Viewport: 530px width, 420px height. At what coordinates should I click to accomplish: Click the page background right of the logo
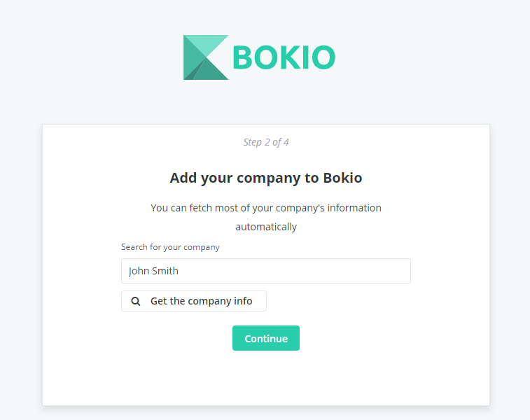pyautogui.click(x=422, y=57)
